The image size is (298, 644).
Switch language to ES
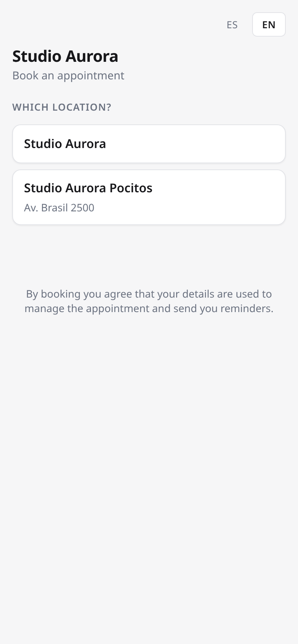(x=232, y=25)
